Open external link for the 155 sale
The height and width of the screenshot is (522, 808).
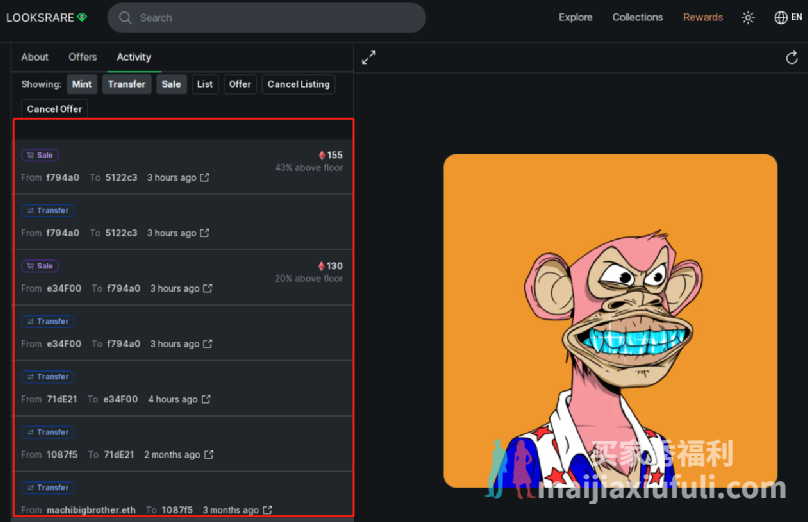click(205, 177)
